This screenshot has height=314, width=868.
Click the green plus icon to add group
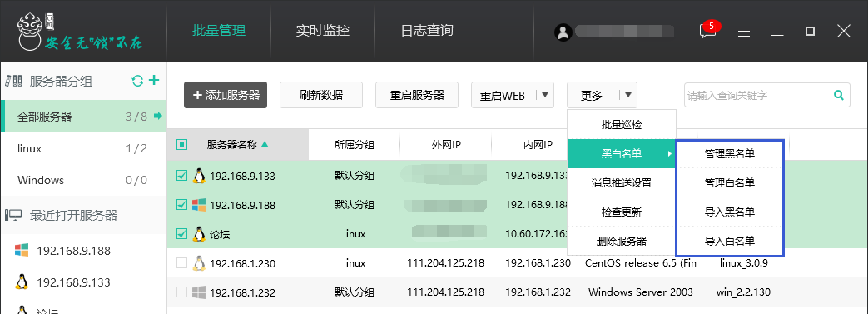[x=154, y=81]
